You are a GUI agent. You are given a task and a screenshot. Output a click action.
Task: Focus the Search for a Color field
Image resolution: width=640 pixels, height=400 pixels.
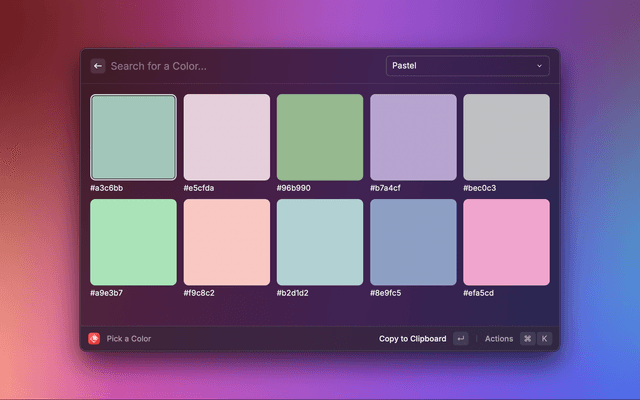point(240,66)
